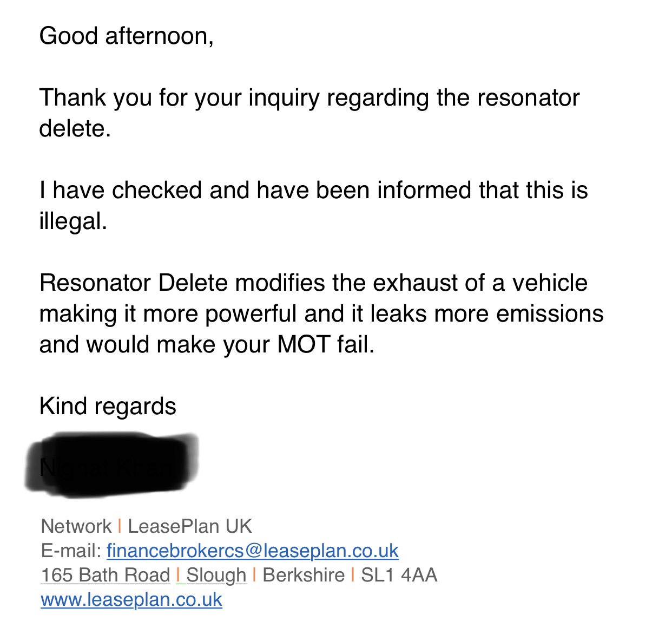Click the "Good afternoon," greeting line

tap(127, 36)
